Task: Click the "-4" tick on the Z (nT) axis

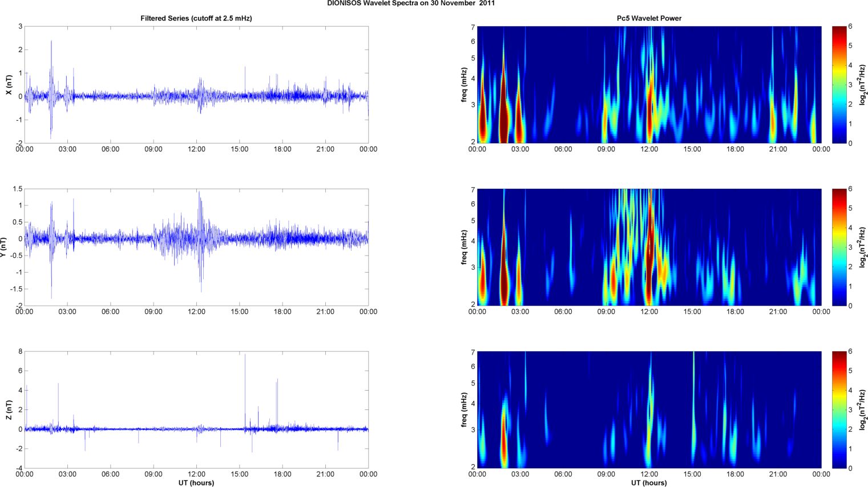Action: click(x=19, y=468)
